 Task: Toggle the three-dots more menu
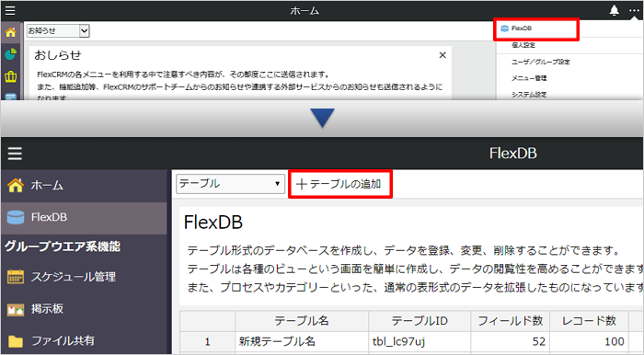coord(634,10)
